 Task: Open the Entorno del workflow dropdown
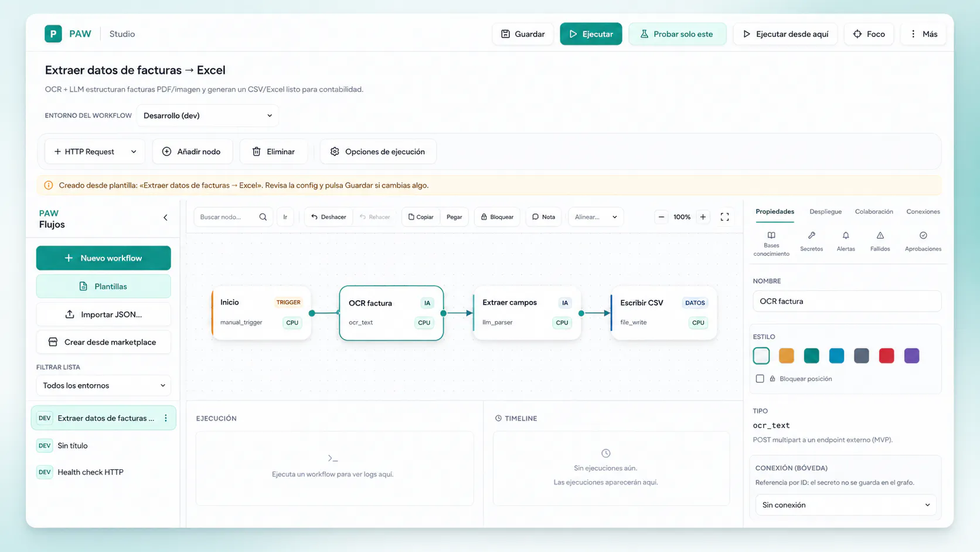click(x=208, y=116)
